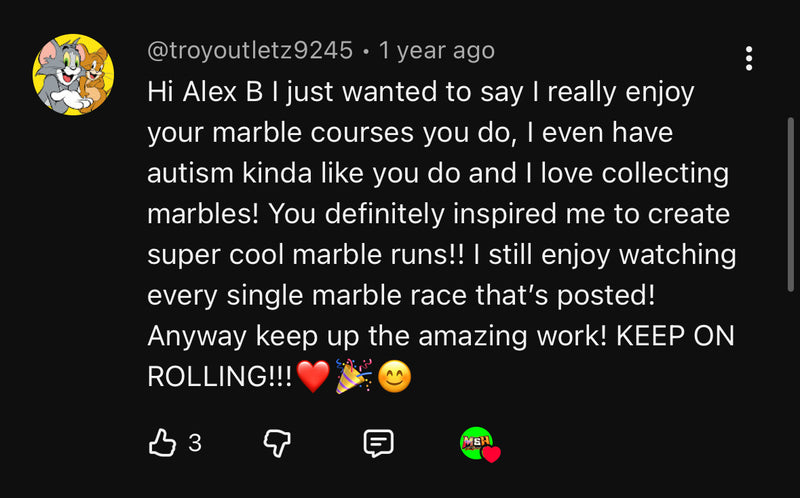Click the "Hi Alex B" greeting text

tap(207, 92)
